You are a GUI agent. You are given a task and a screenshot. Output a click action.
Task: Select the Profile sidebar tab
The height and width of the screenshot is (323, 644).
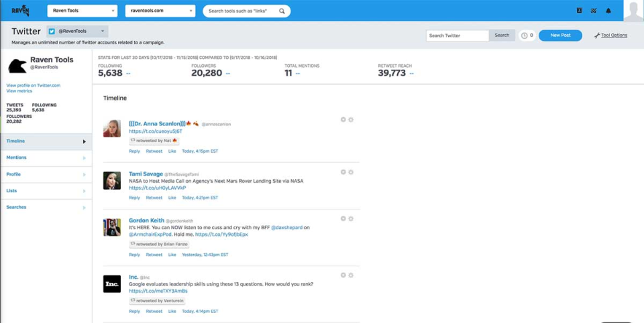(46, 174)
